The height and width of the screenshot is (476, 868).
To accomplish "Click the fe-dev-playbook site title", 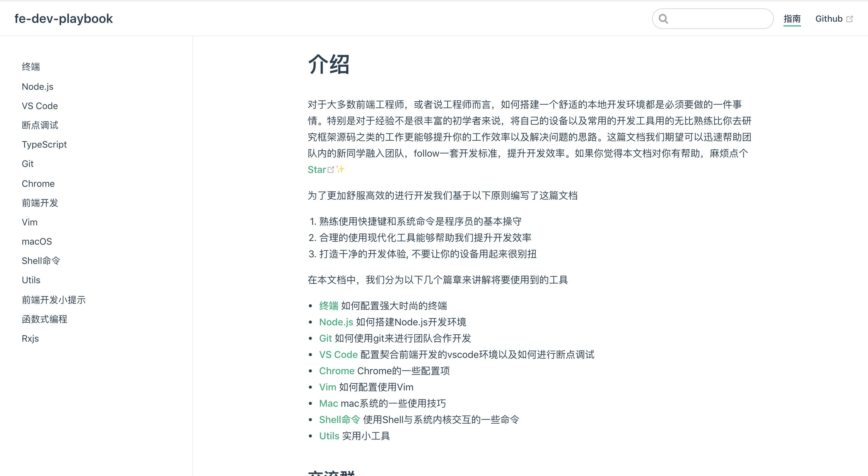I will [x=63, y=18].
